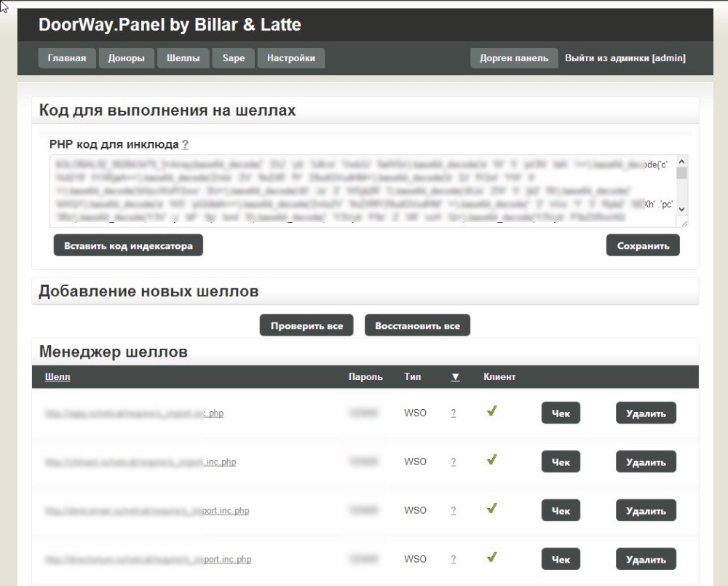Click the green checkmark in third shell row
The image size is (728, 586).
point(492,509)
